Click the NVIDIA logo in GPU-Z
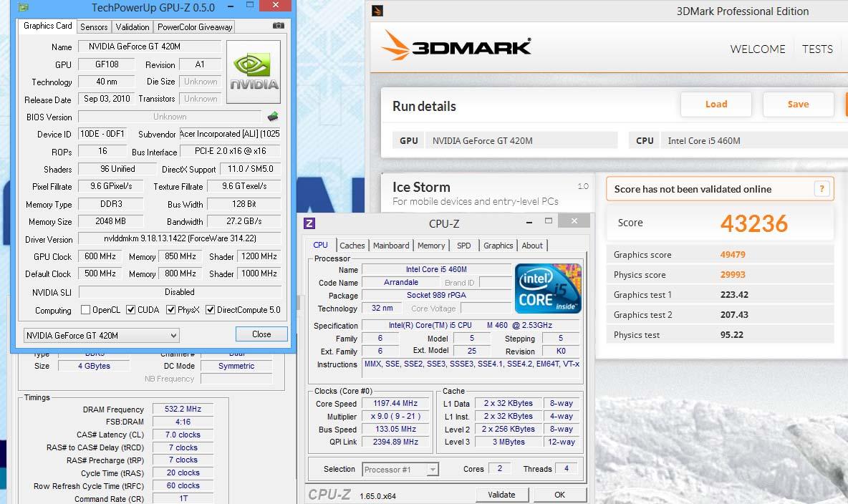 [253, 72]
